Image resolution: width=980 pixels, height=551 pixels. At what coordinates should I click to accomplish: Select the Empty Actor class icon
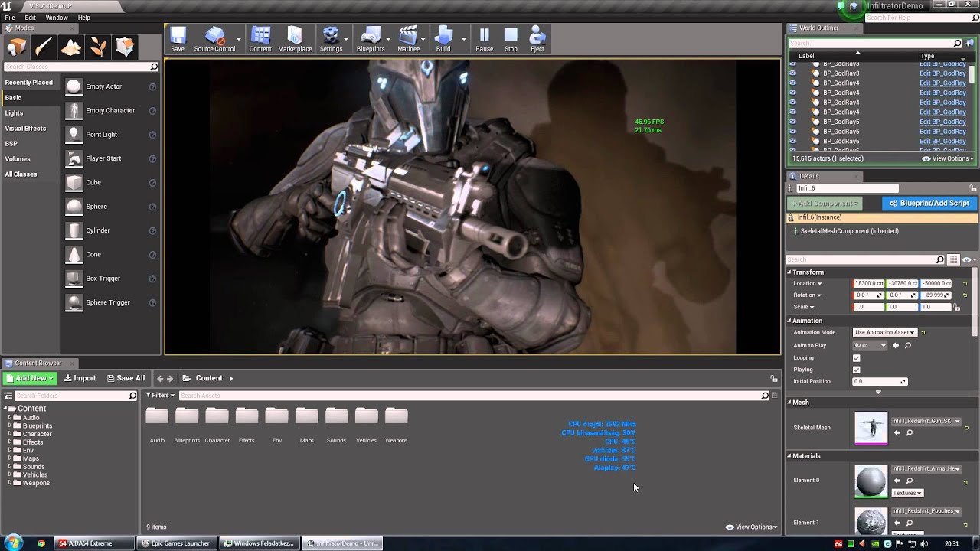click(73, 86)
